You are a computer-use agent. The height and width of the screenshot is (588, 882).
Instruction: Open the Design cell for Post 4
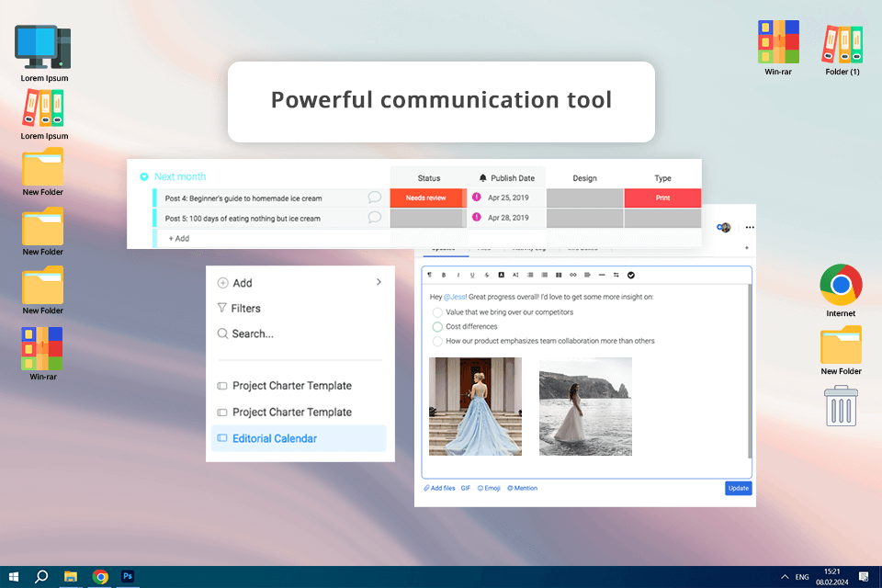pyautogui.click(x=584, y=198)
